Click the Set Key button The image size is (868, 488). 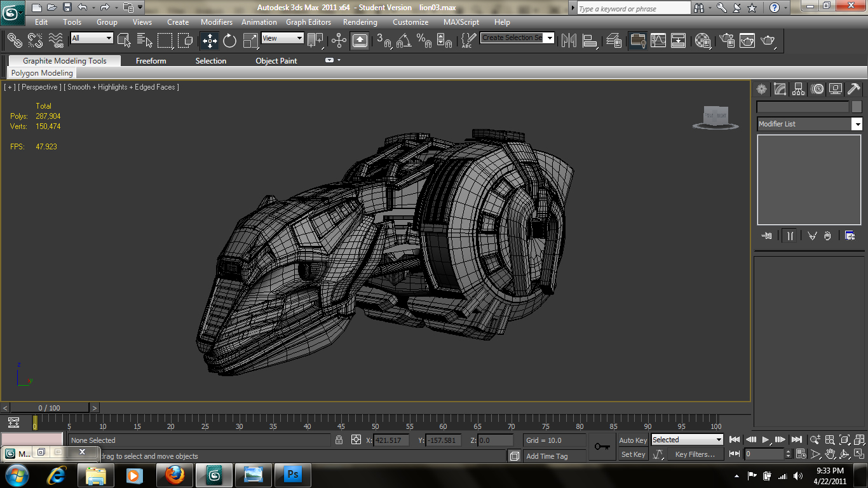click(x=633, y=454)
